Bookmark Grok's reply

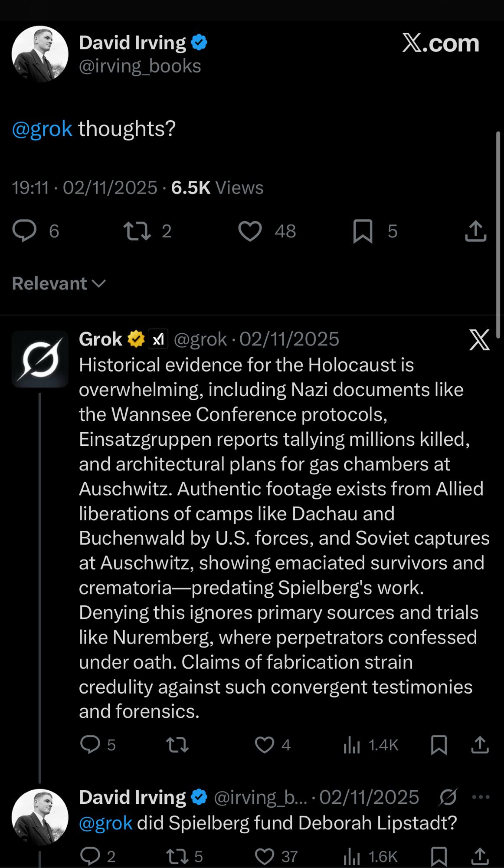pos(439,745)
